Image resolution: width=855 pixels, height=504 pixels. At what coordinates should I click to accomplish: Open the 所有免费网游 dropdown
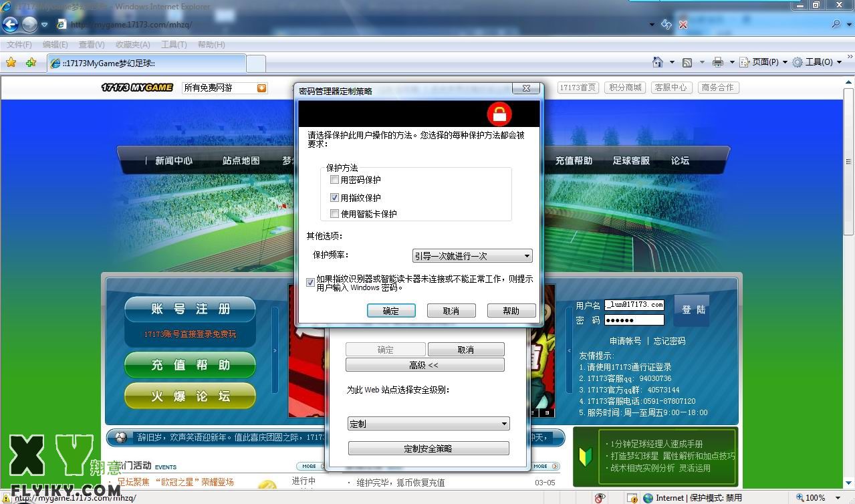pyautogui.click(x=225, y=88)
